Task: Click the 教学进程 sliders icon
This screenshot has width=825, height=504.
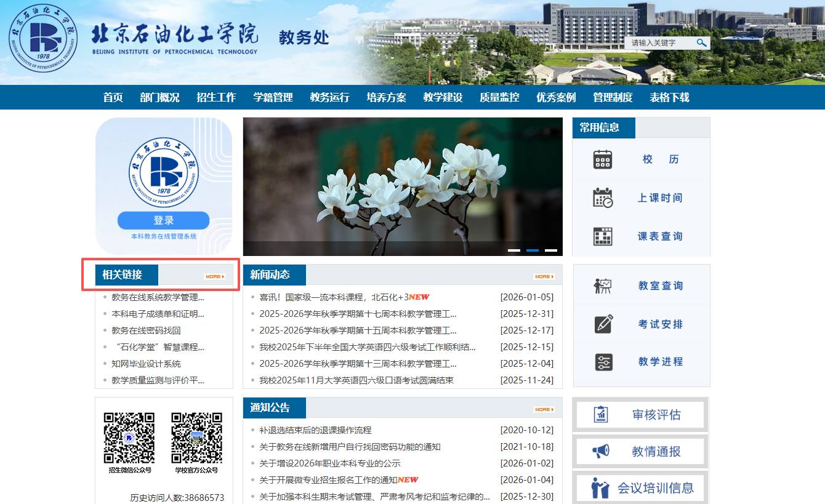Action: [603, 362]
